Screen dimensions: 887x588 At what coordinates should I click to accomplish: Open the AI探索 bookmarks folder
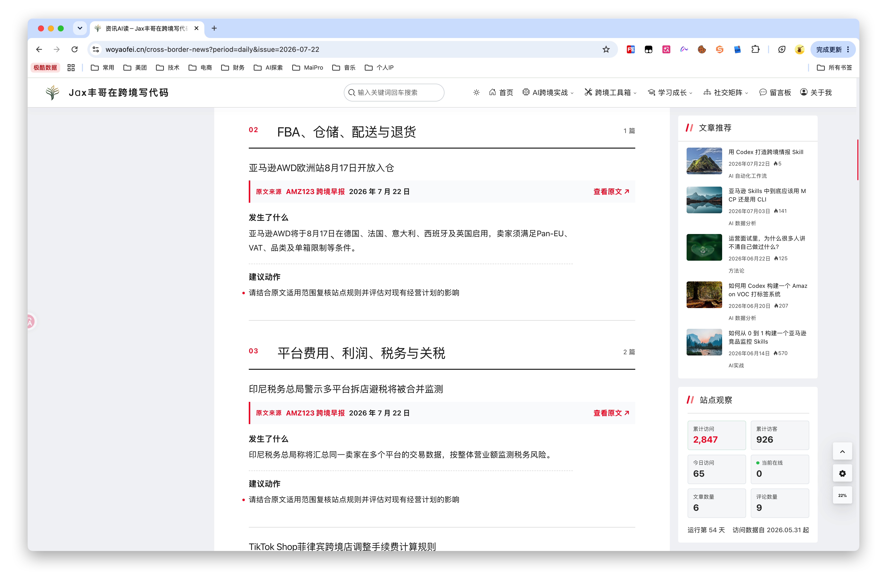(268, 67)
